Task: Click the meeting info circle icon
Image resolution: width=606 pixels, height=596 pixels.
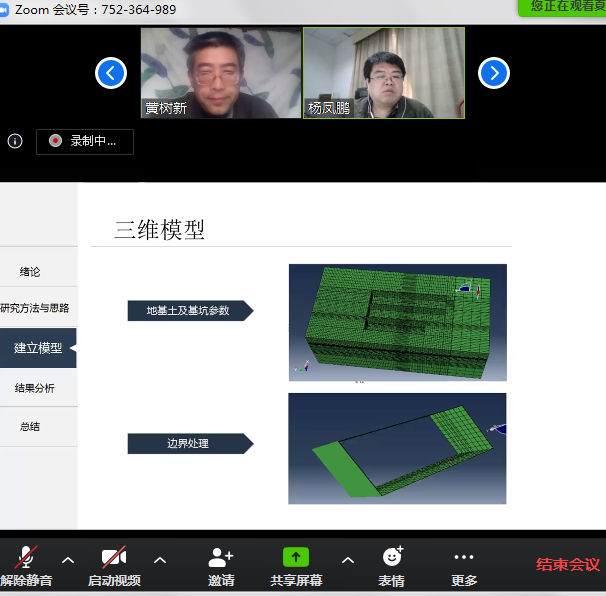Action: [15, 141]
